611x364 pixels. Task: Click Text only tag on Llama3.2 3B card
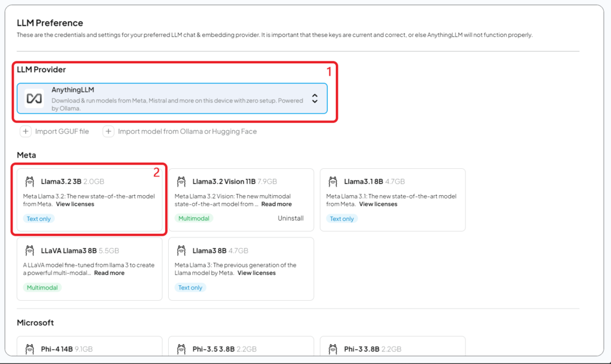click(x=39, y=218)
